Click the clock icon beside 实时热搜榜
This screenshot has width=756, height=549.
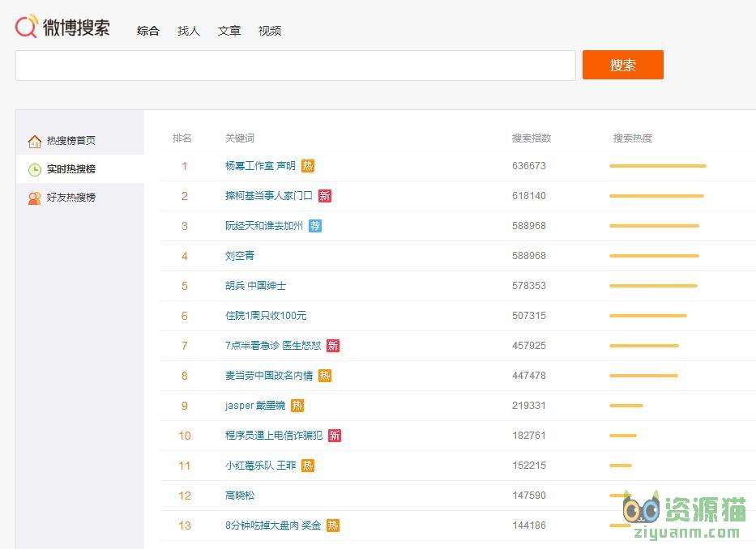coord(35,170)
